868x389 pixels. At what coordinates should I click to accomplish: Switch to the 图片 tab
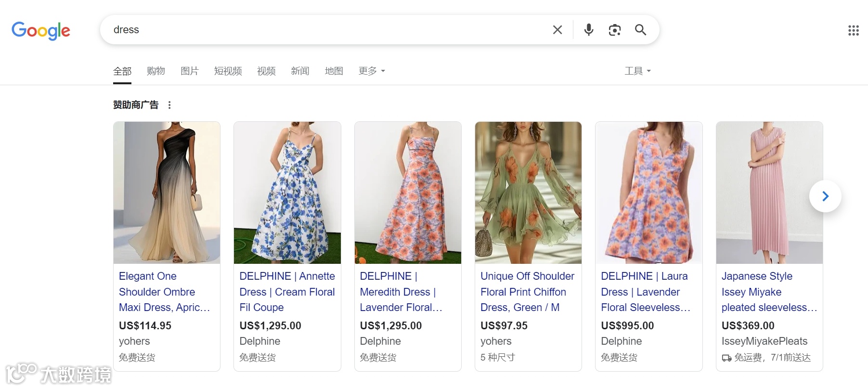pos(190,71)
